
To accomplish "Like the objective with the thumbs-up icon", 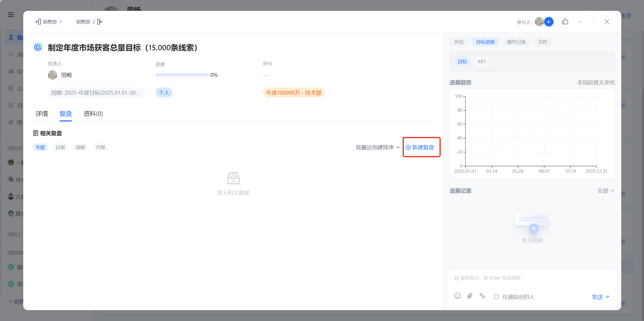I will 565,21.
